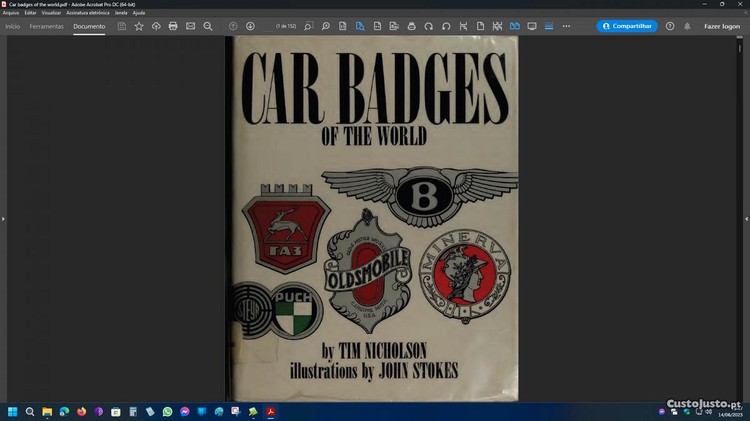Expand the left navigation pane arrow
The image size is (750, 421).
4,218
